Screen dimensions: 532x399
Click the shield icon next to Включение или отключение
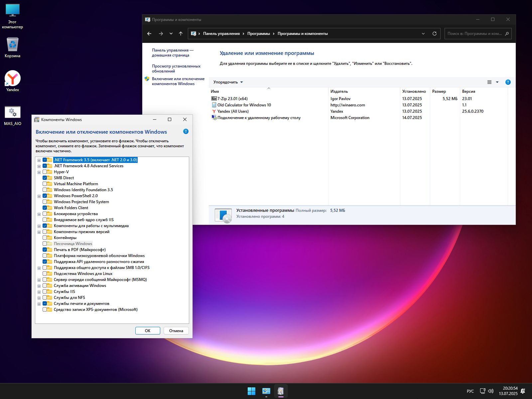pos(147,79)
